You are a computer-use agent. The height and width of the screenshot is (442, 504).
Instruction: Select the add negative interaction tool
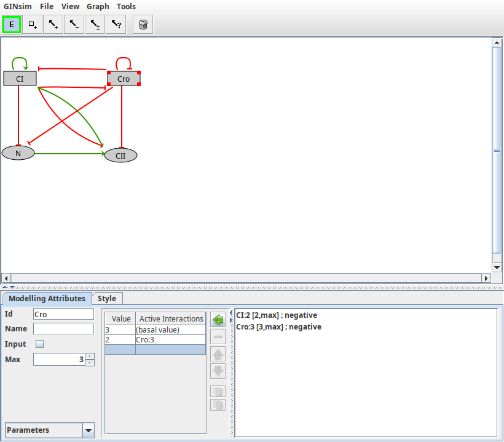point(74,25)
